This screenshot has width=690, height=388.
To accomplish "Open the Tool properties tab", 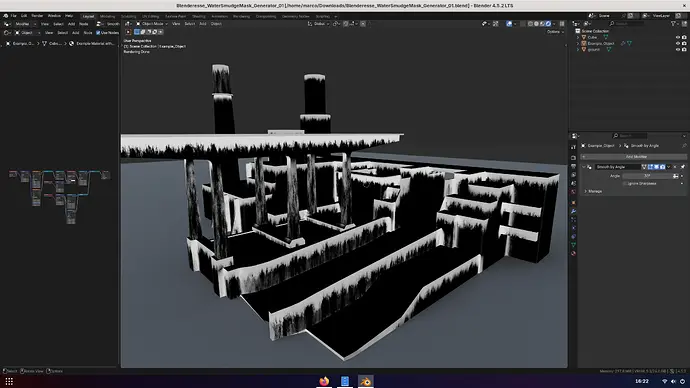I will point(573,147).
